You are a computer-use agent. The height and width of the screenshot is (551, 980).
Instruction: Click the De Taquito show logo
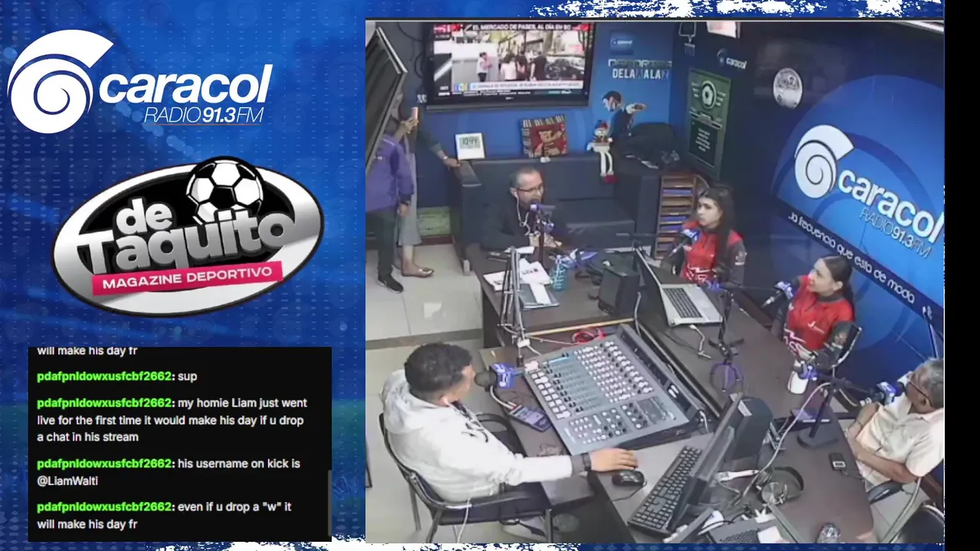[x=188, y=237]
